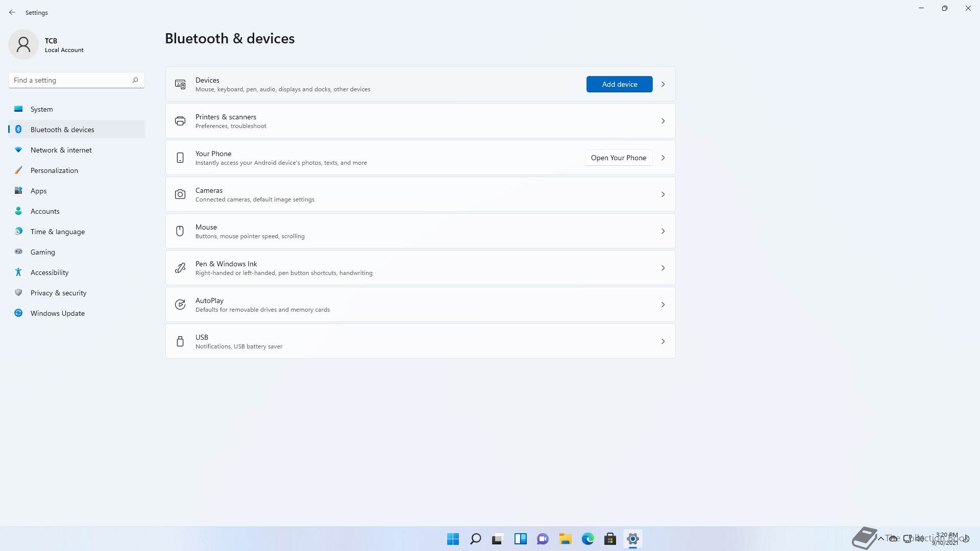Click the Printers & scanners printer icon

click(x=180, y=121)
